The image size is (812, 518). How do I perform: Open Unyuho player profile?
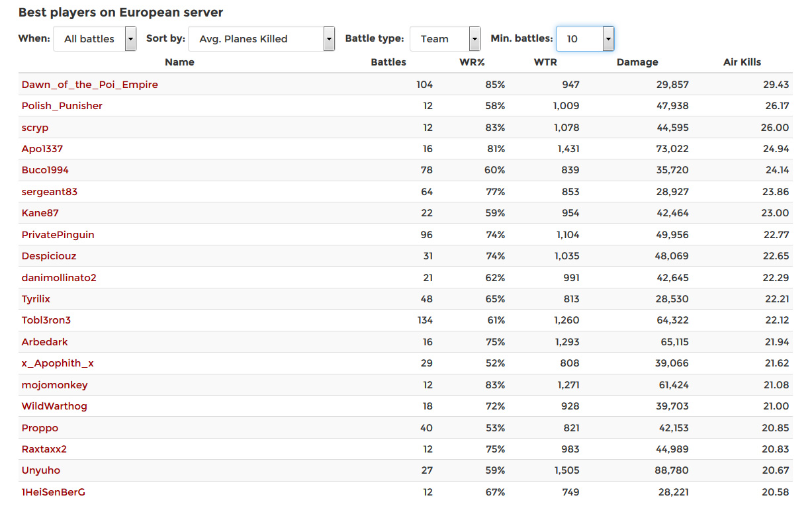click(41, 470)
